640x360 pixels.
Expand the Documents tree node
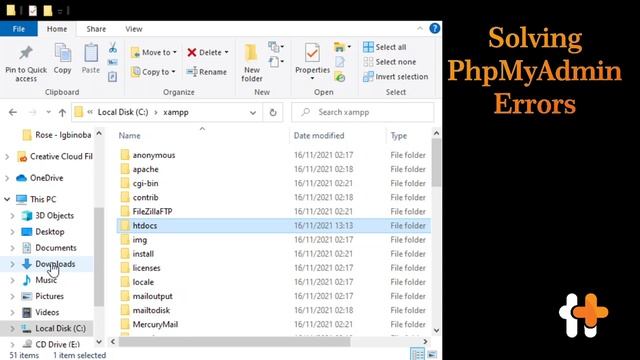12,248
